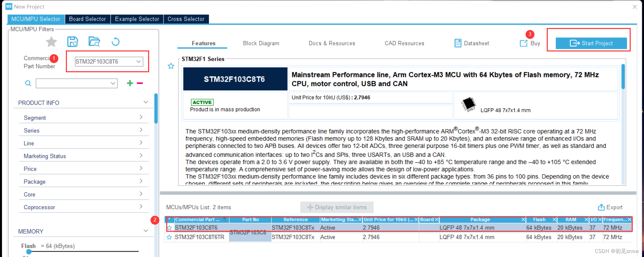Screen dimensions: 644x257
Task: Expand the Line filter
Action: 141,143
